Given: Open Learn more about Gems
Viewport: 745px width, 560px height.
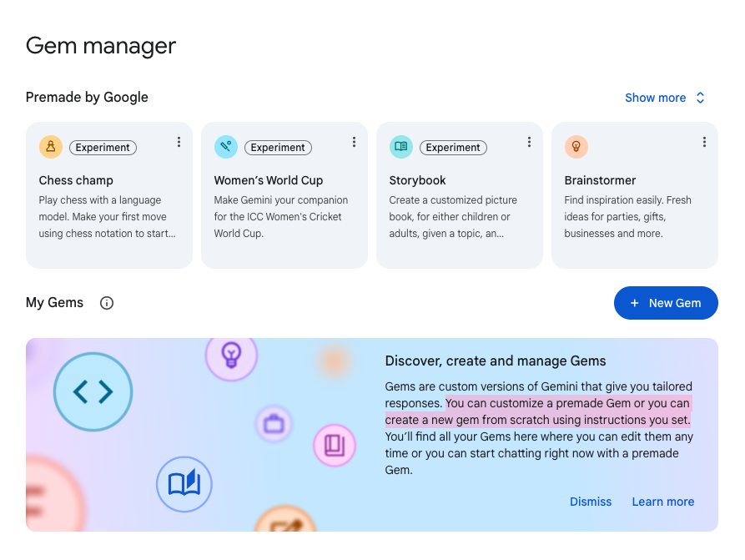Looking at the screenshot, I should pyautogui.click(x=662, y=502).
